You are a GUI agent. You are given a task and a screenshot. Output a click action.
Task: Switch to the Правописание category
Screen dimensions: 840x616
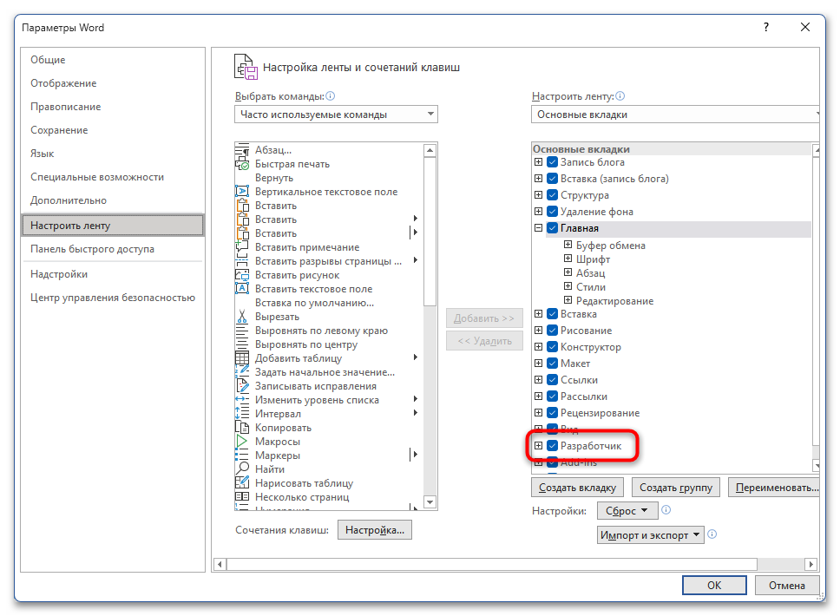click(x=66, y=107)
